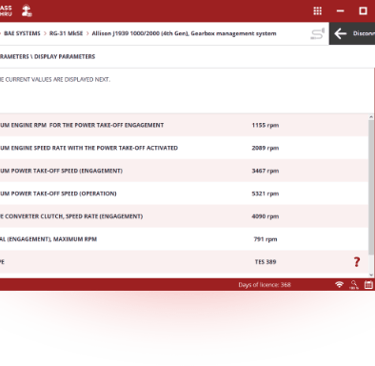Select the 791 rpm value

[265, 239]
